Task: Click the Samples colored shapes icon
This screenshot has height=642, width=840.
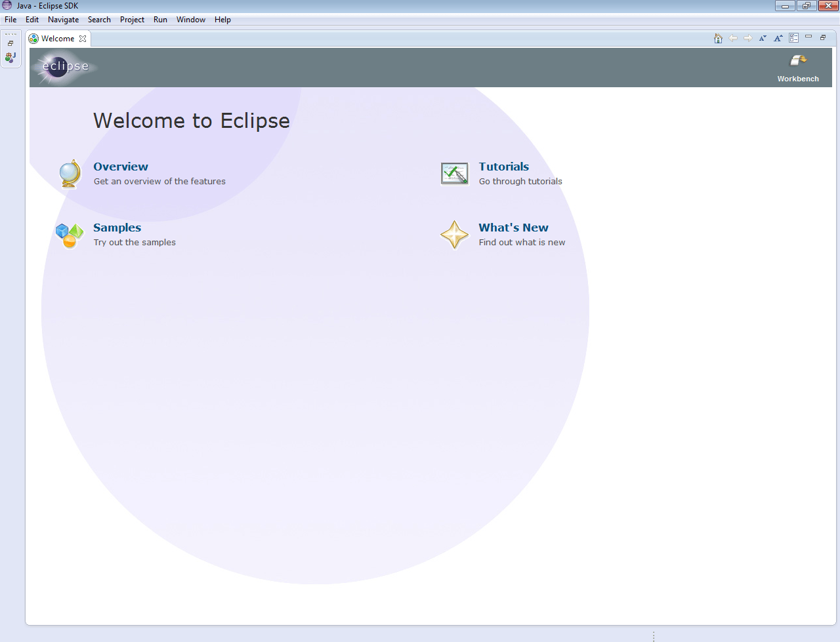Action: point(70,235)
